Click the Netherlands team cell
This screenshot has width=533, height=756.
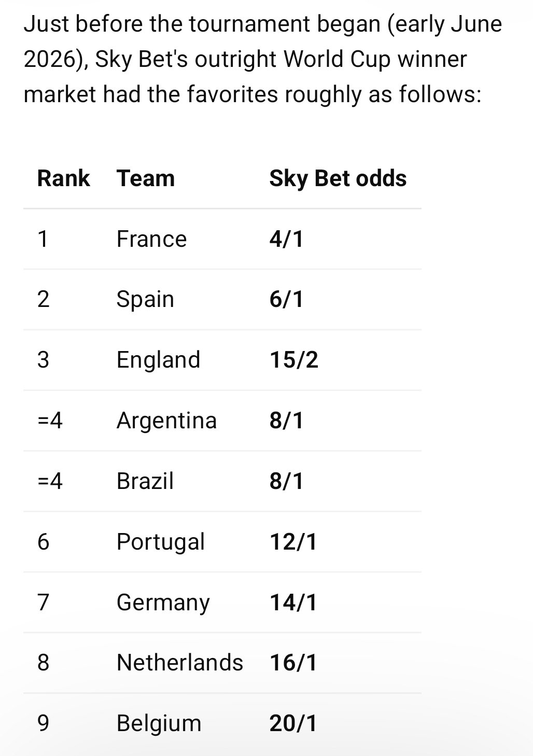pyautogui.click(x=180, y=663)
